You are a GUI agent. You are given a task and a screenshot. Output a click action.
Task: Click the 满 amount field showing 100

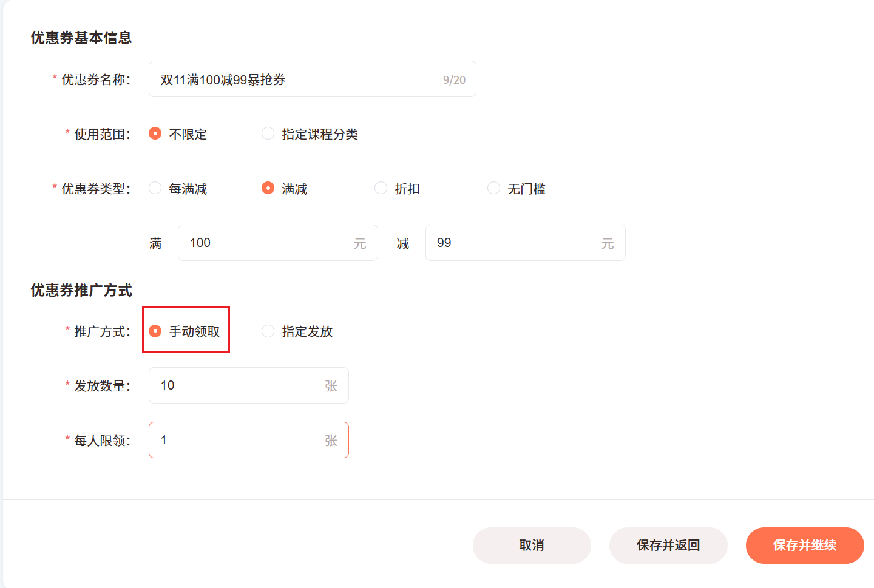(x=278, y=243)
